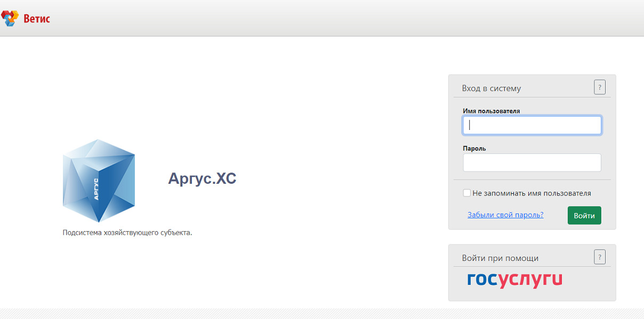Click the Пароль field label

[x=474, y=149]
